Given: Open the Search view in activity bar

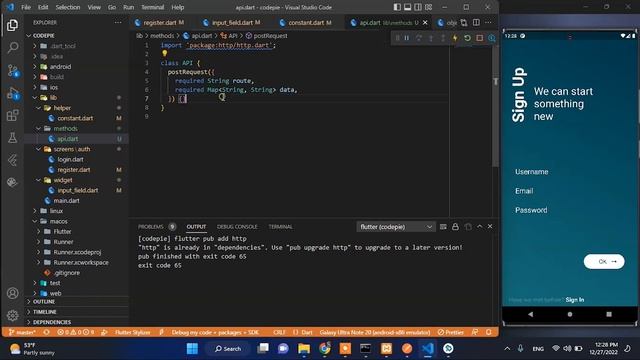Looking at the screenshot, I should [x=12, y=48].
